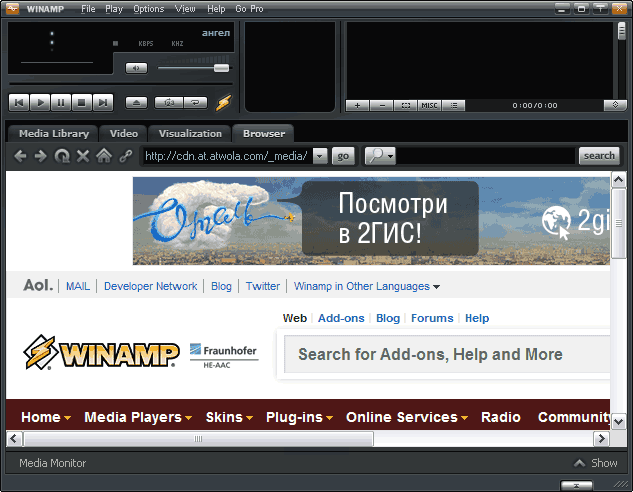
Task: Mute sound with the speaker button
Action: pyautogui.click(x=136, y=68)
